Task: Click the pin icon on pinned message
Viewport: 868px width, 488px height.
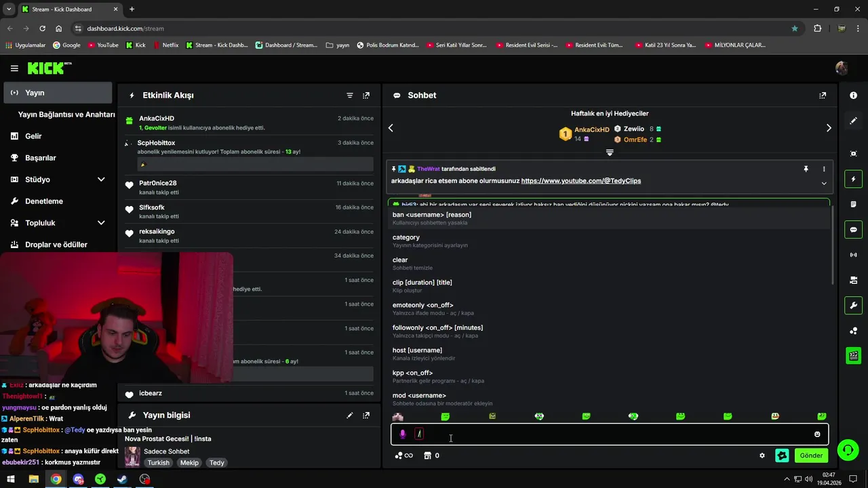Action: tap(806, 169)
